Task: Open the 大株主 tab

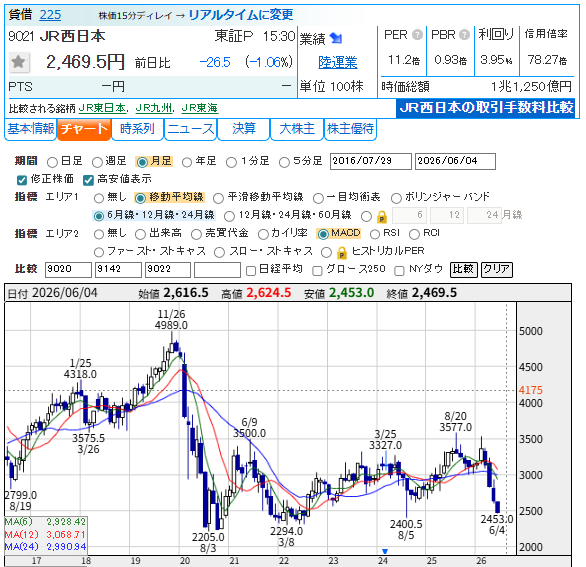Action: [x=297, y=129]
